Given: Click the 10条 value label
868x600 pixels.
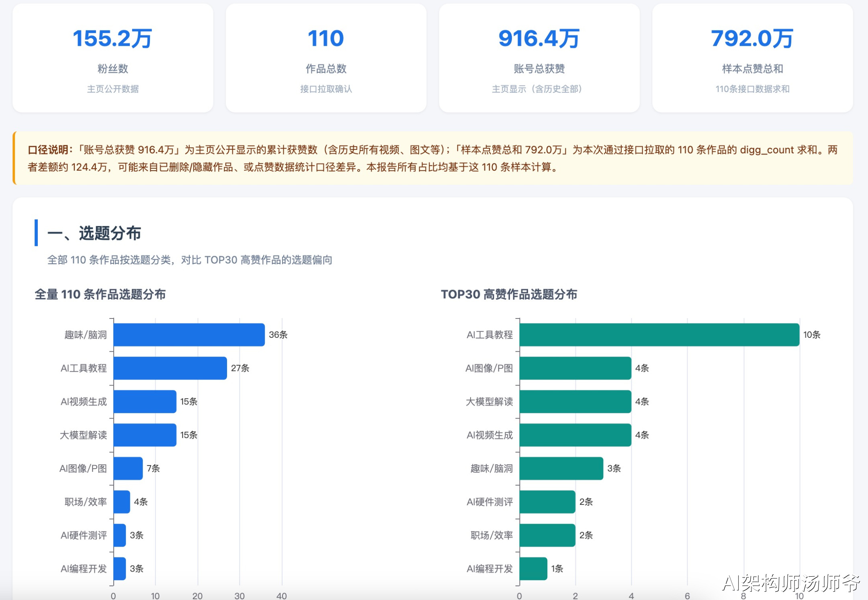Looking at the screenshot, I should (812, 335).
